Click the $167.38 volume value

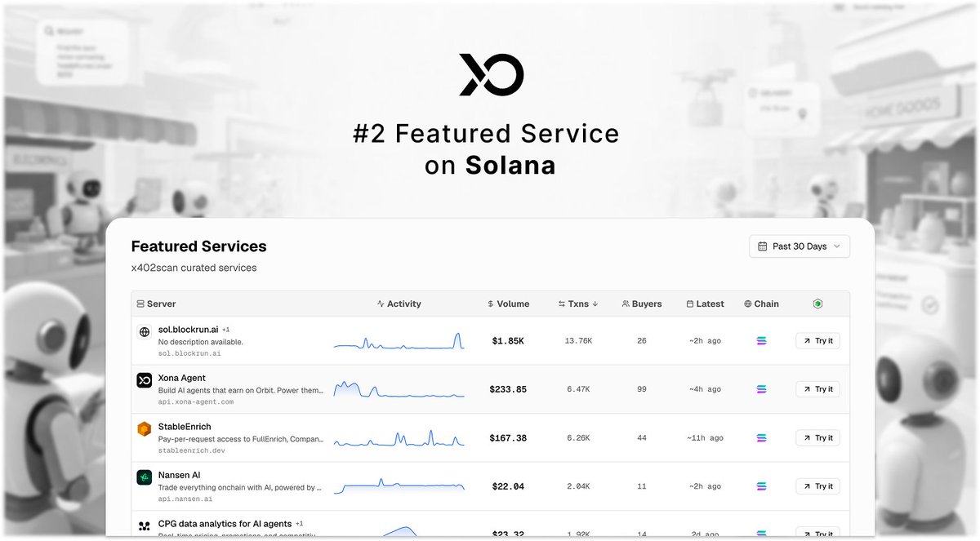[508, 438]
